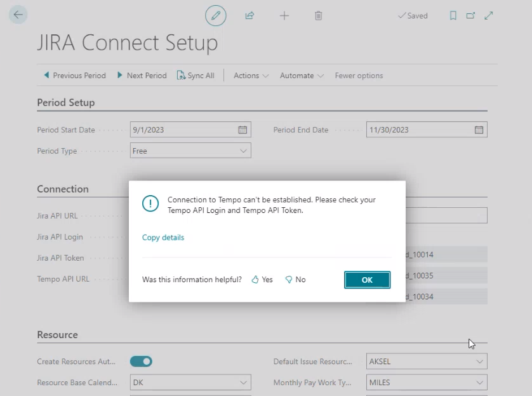Click the bookmark icon
The height and width of the screenshot is (396, 532).
[453, 16]
